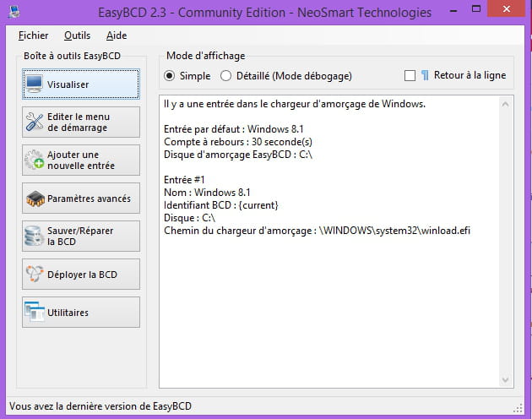
Task: Click the Déployer la BCD icon
Action: pyautogui.click(x=35, y=274)
